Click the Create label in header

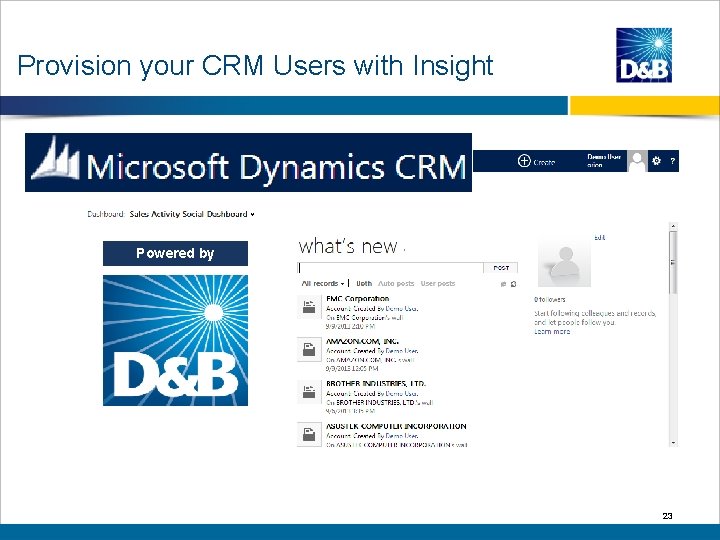coord(544,162)
